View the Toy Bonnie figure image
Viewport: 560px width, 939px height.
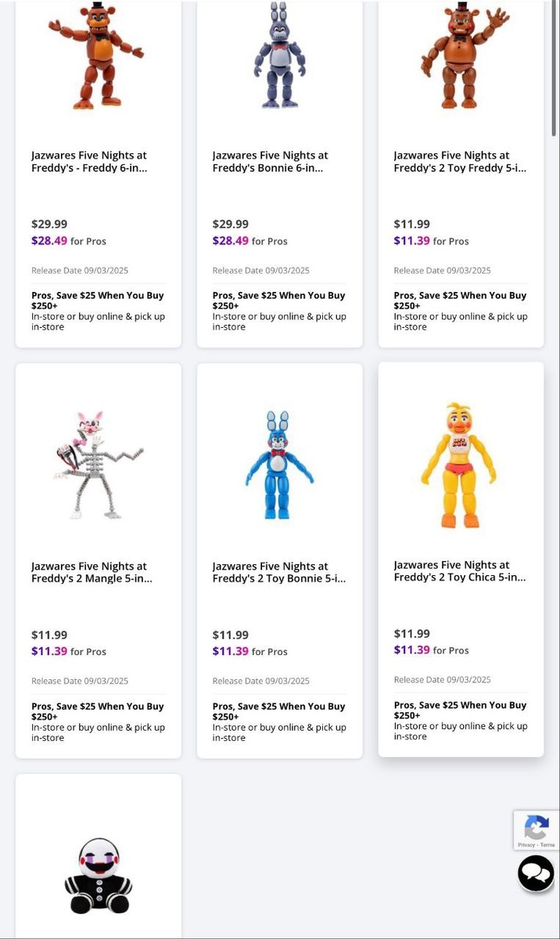[279, 465]
